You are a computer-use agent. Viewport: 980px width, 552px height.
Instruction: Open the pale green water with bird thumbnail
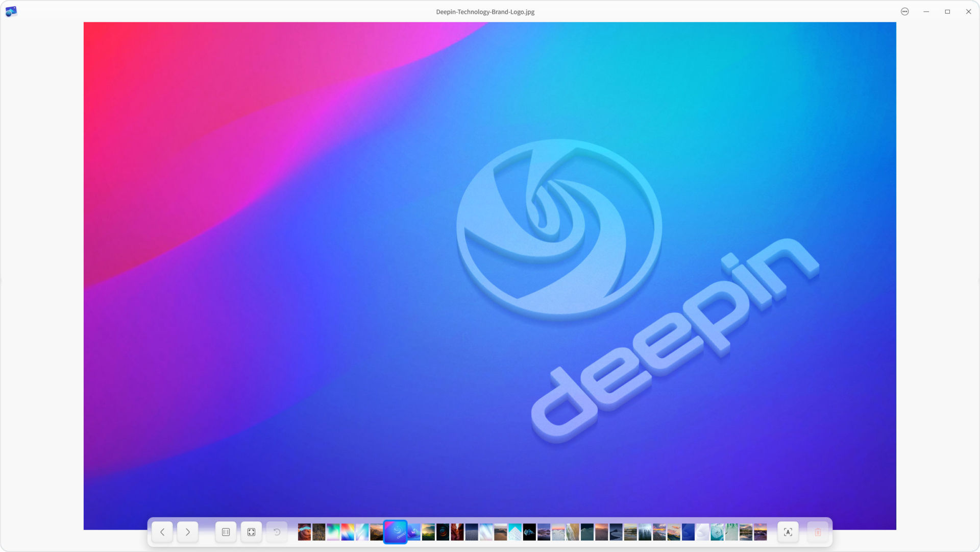point(731,532)
